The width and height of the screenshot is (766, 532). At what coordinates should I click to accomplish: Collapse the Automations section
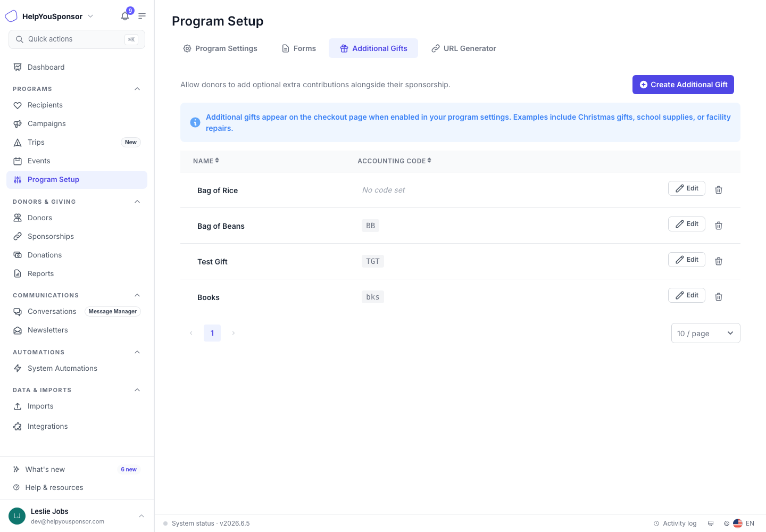coord(137,352)
